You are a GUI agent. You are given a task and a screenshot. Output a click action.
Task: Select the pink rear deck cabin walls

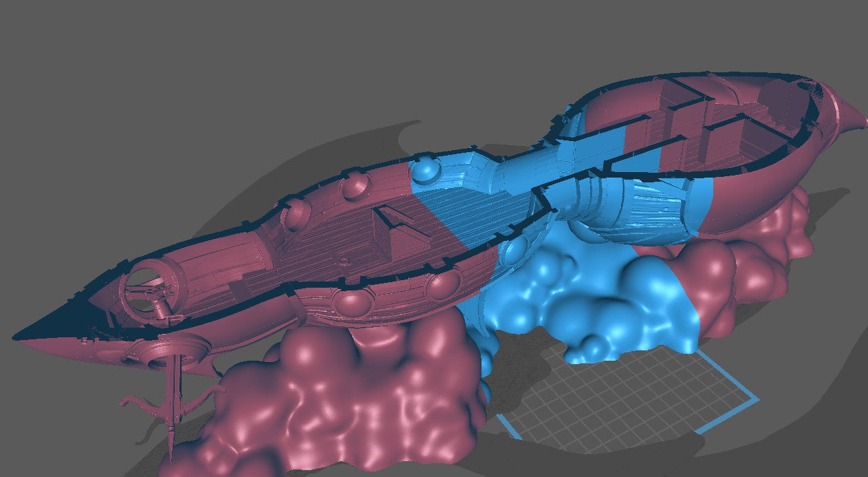pos(688,131)
